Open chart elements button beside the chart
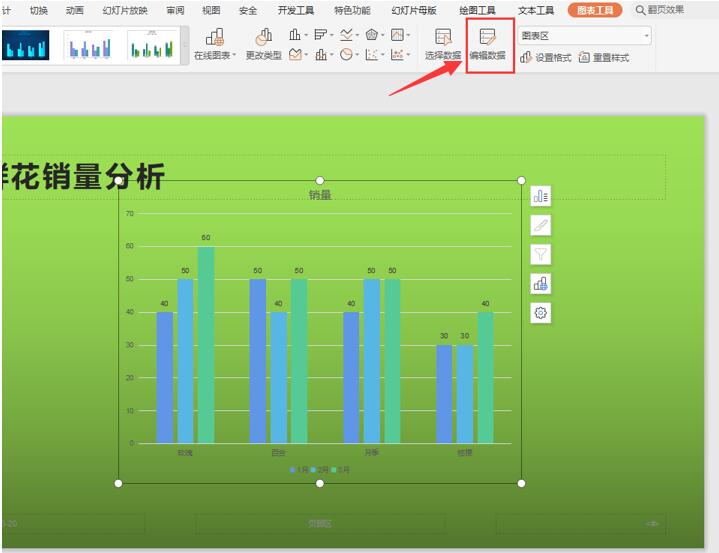The width and height of the screenshot is (719, 553). click(x=541, y=196)
